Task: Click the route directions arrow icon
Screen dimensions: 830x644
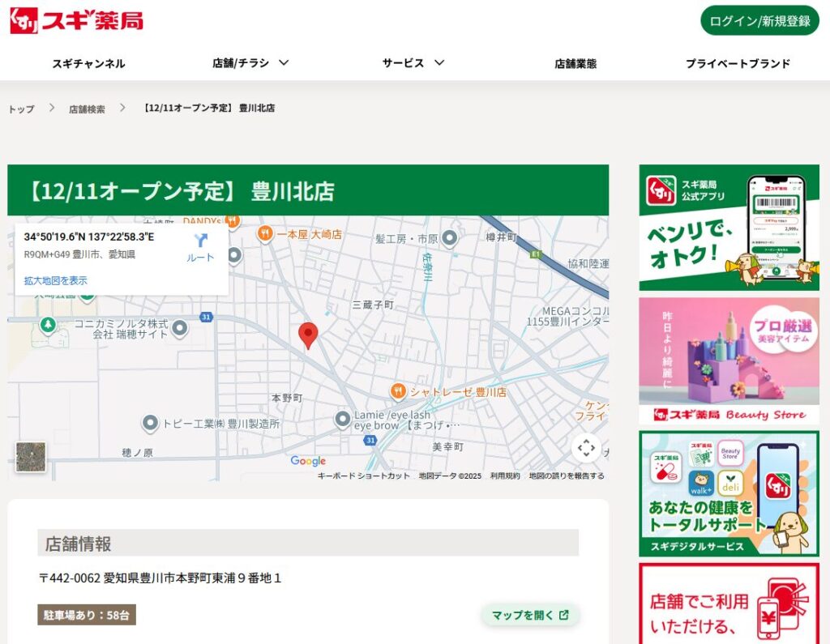Action: pyautogui.click(x=200, y=241)
